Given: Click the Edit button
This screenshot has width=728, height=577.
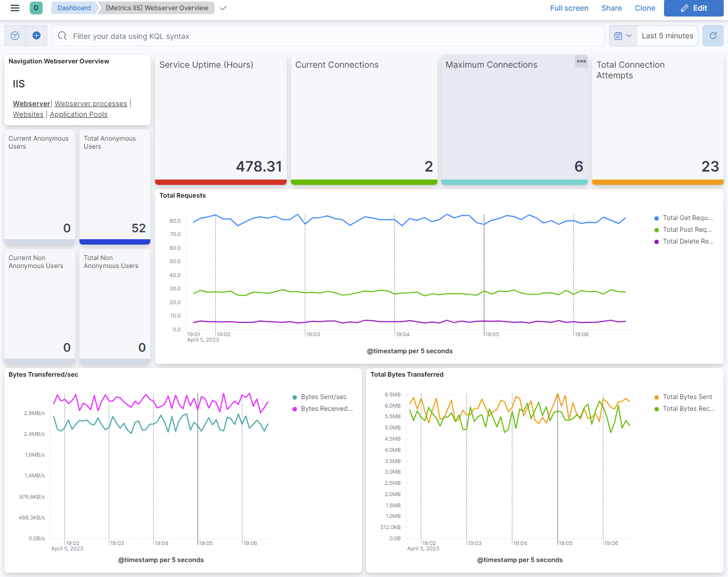Looking at the screenshot, I should pyautogui.click(x=693, y=8).
